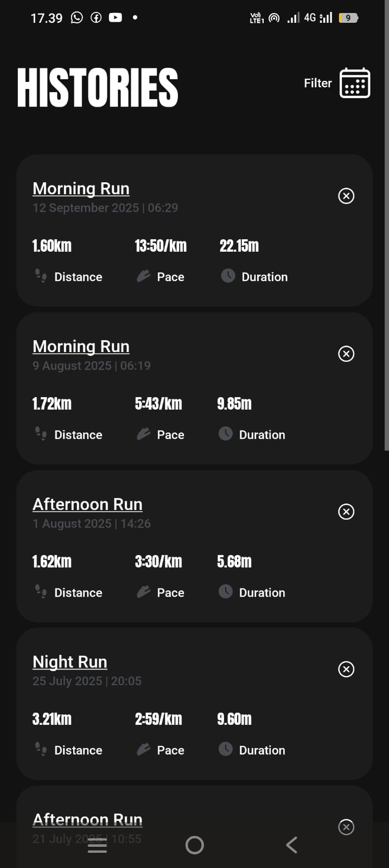Delete the 12 September Morning Run entry
The height and width of the screenshot is (868, 389).
pyautogui.click(x=346, y=196)
